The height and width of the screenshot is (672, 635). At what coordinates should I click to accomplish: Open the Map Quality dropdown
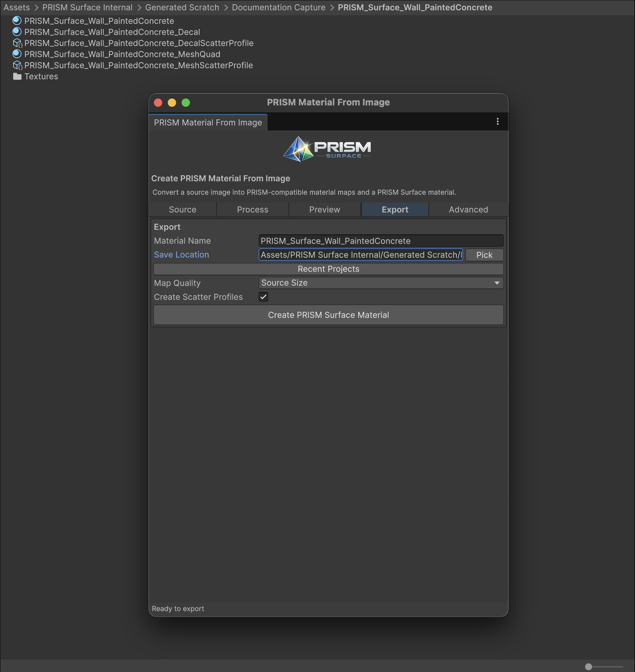coord(381,283)
